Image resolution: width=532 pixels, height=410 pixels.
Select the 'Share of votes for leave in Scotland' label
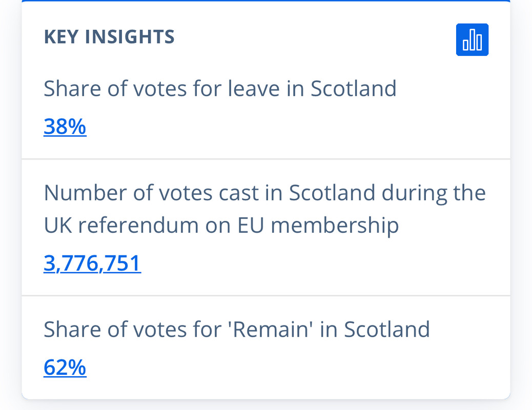coord(220,89)
